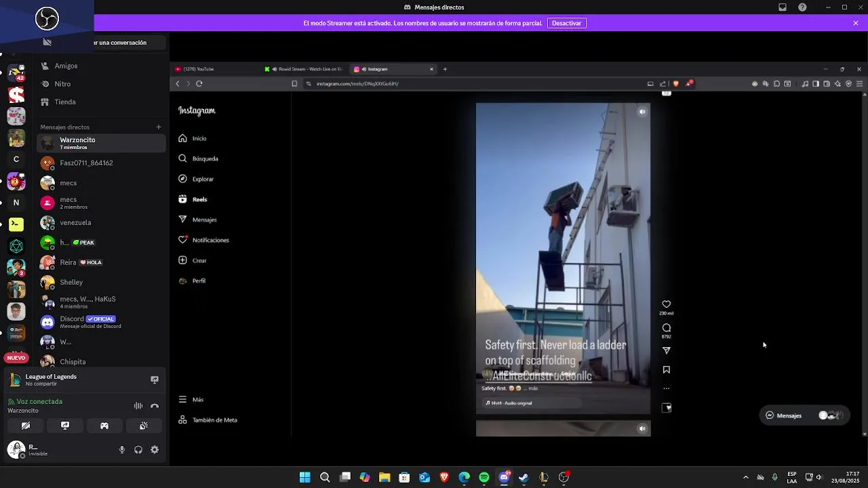
Task: Open voice noise suppression waveform icon
Action: (x=138, y=405)
